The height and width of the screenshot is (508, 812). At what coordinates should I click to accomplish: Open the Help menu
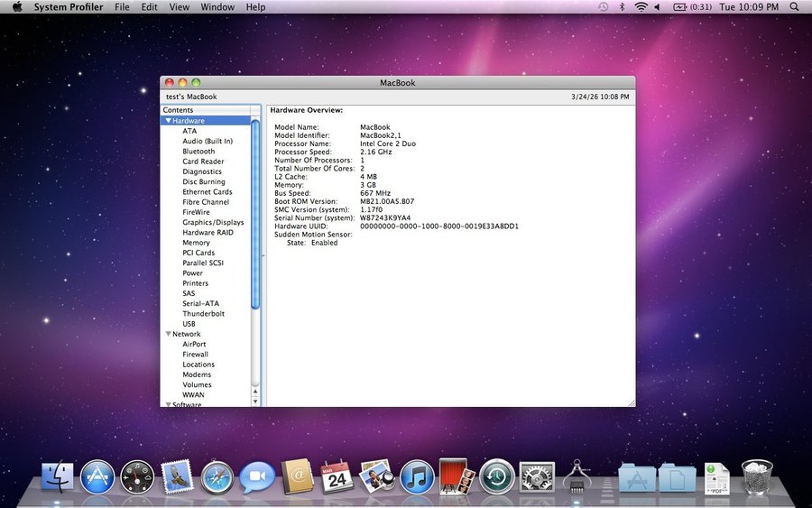pyautogui.click(x=256, y=6)
